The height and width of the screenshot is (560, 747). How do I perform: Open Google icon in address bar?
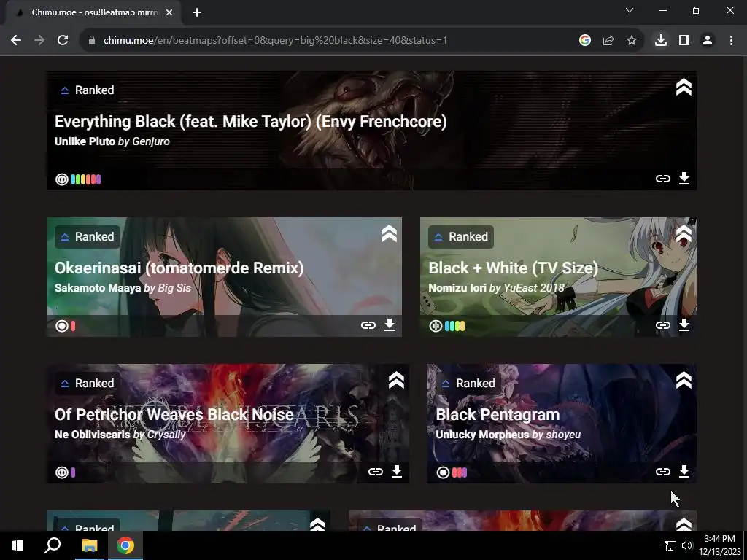[x=585, y=41]
